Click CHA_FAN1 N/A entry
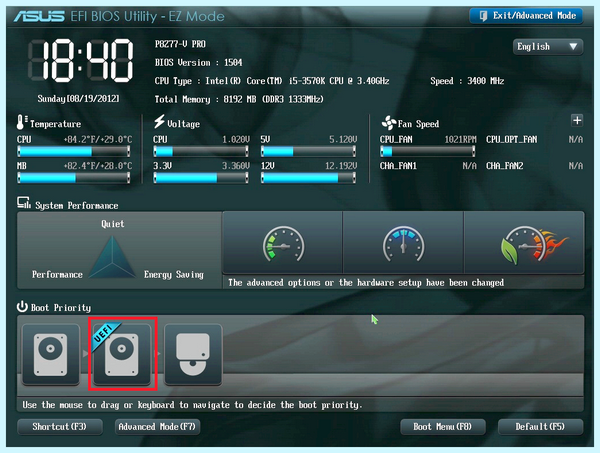This screenshot has width=600, height=453. coord(428,166)
